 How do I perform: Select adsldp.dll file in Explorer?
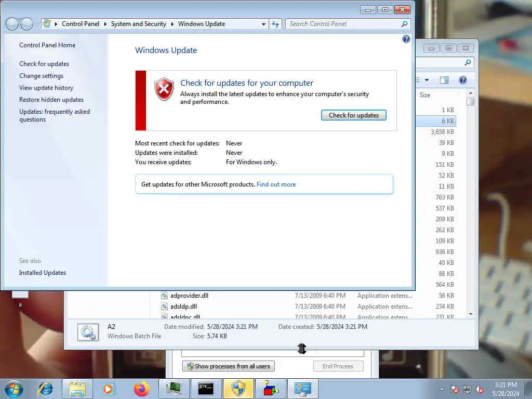(183, 306)
